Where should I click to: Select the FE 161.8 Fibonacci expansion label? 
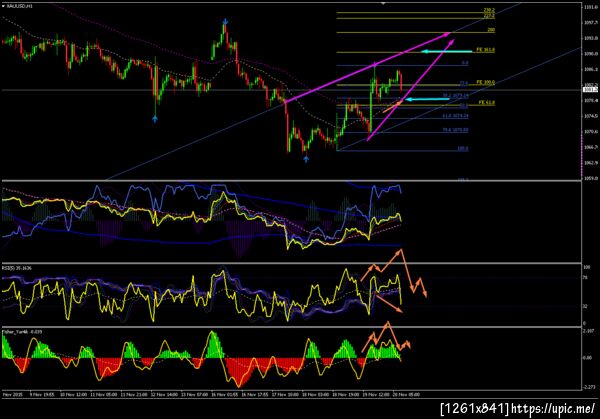pos(485,49)
